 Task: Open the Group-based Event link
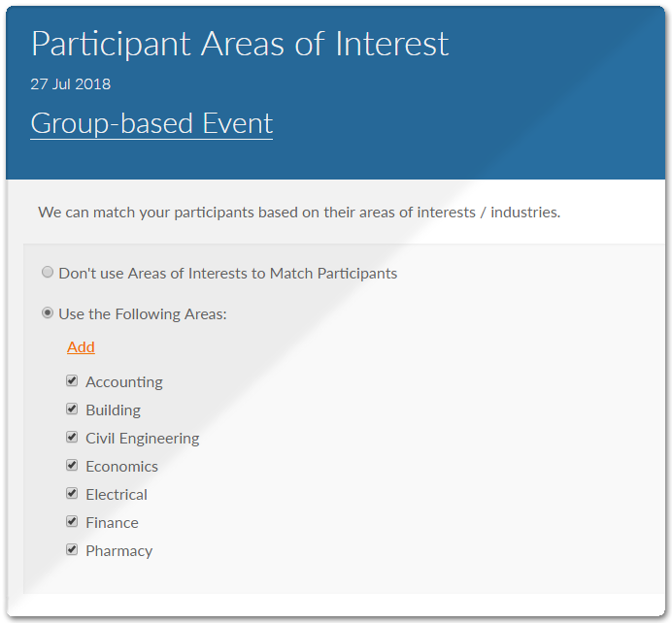point(151,124)
